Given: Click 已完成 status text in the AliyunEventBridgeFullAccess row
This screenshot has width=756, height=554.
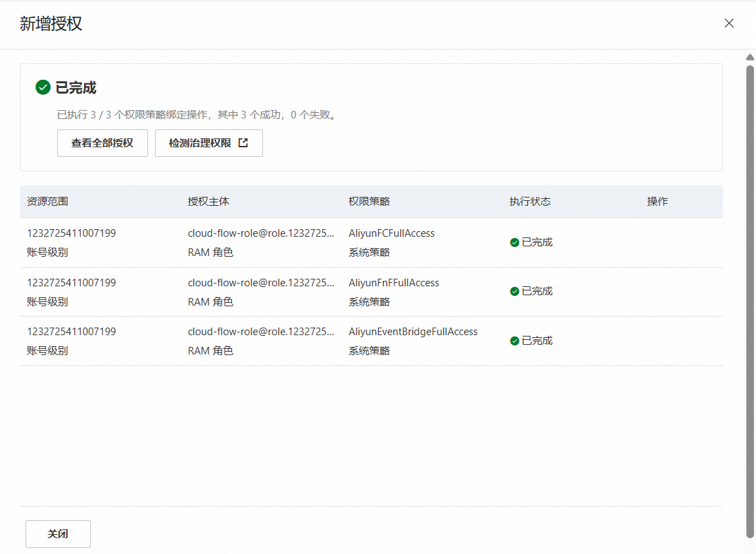Looking at the screenshot, I should coord(537,341).
